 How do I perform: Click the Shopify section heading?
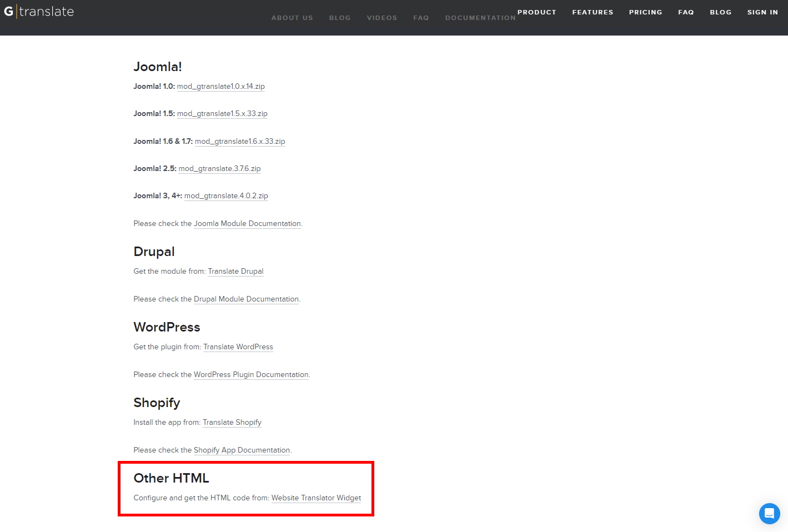click(157, 403)
